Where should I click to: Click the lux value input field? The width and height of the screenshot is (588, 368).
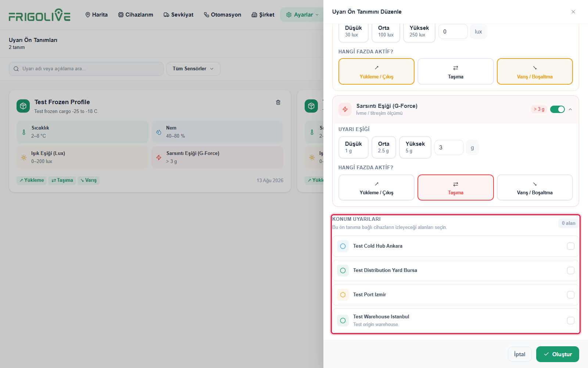point(453,32)
